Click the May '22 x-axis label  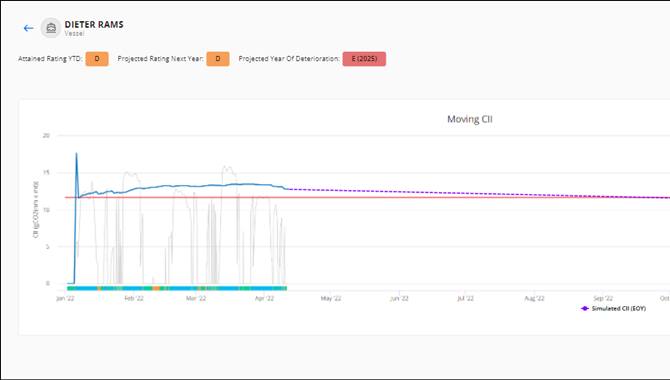tap(331, 298)
